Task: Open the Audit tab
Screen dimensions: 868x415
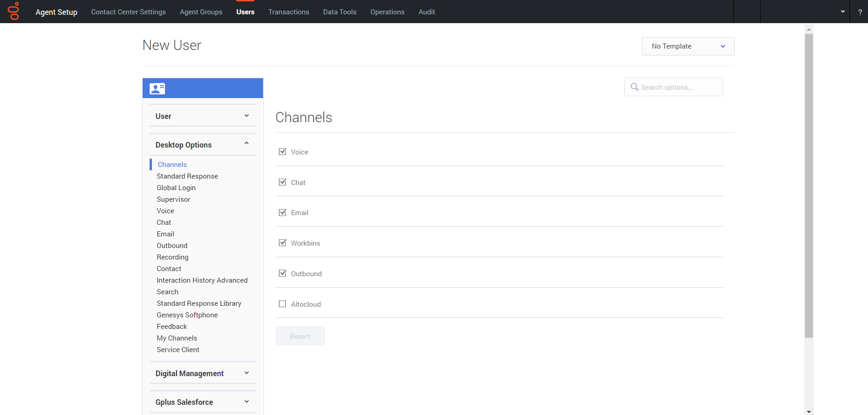Action: click(x=427, y=12)
